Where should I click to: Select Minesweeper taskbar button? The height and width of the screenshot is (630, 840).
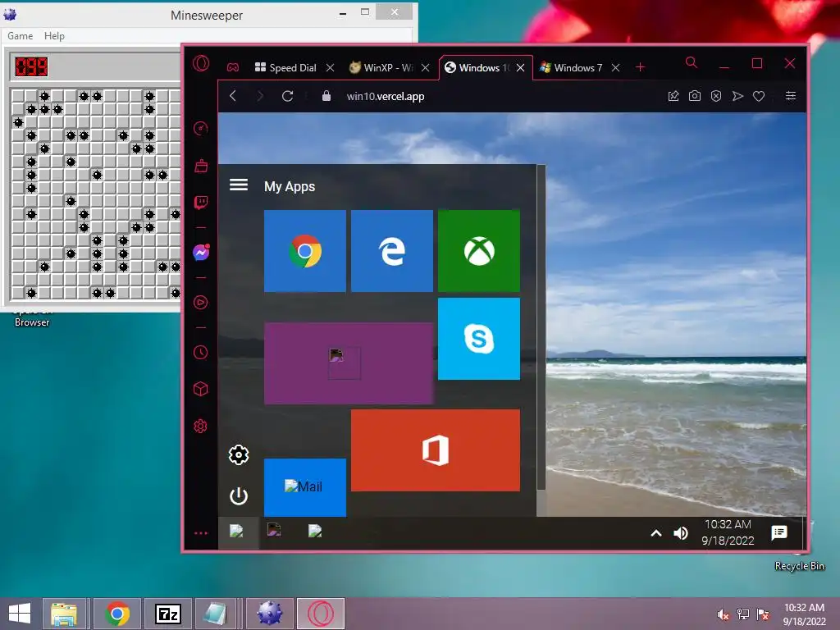[269, 614]
